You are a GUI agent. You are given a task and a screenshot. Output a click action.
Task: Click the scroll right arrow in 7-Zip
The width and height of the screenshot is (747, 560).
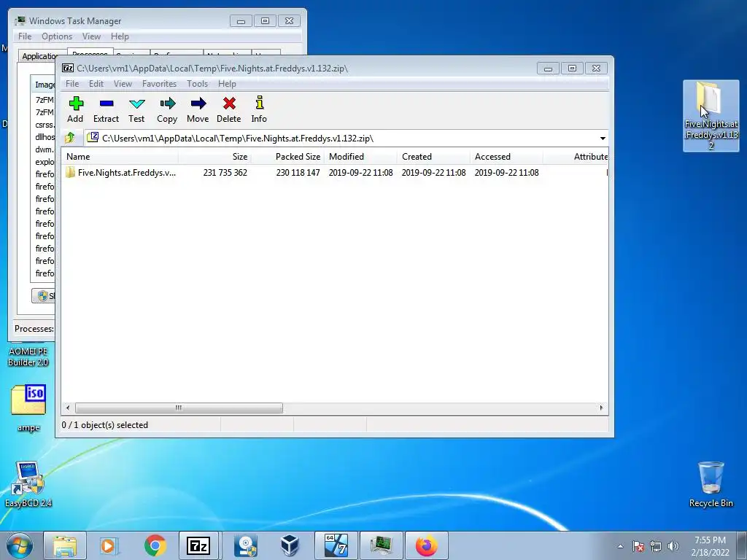click(x=601, y=408)
